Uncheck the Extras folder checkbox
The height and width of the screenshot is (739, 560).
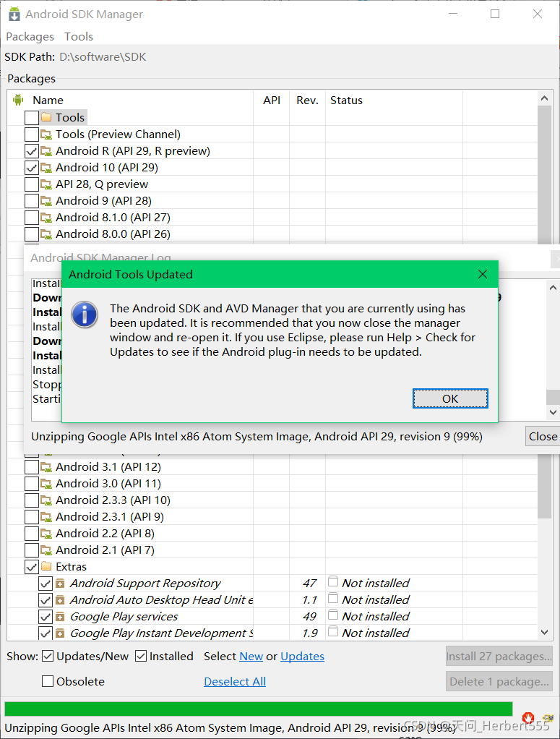pos(32,567)
